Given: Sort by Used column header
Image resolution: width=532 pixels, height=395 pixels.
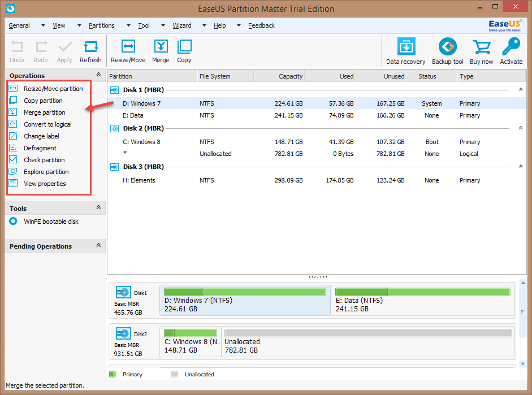Looking at the screenshot, I should click(331, 76).
